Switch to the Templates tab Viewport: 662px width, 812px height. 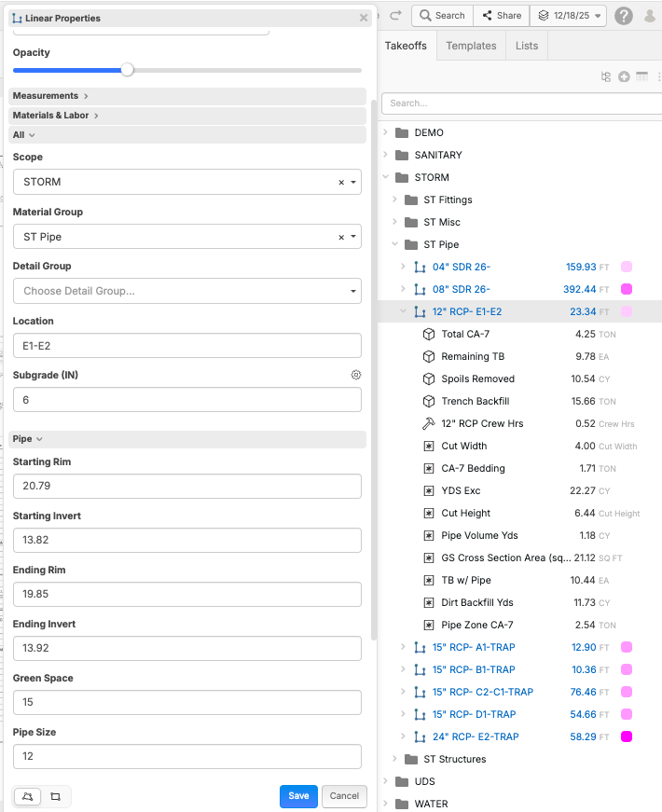click(471, 46)
